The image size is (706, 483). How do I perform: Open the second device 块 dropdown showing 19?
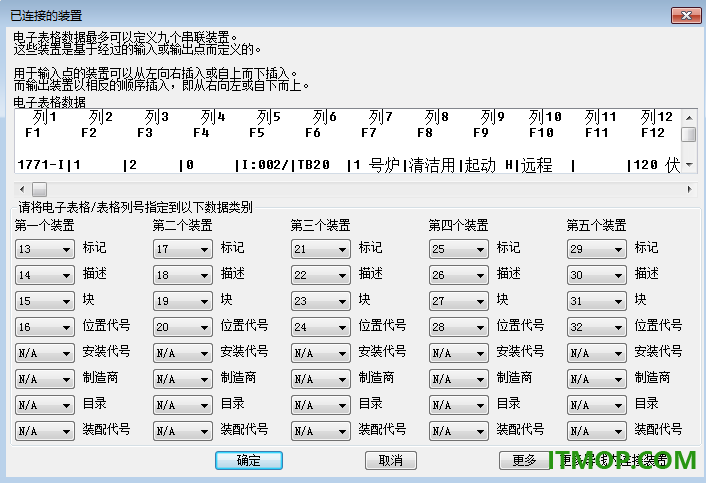pos(183,301)
